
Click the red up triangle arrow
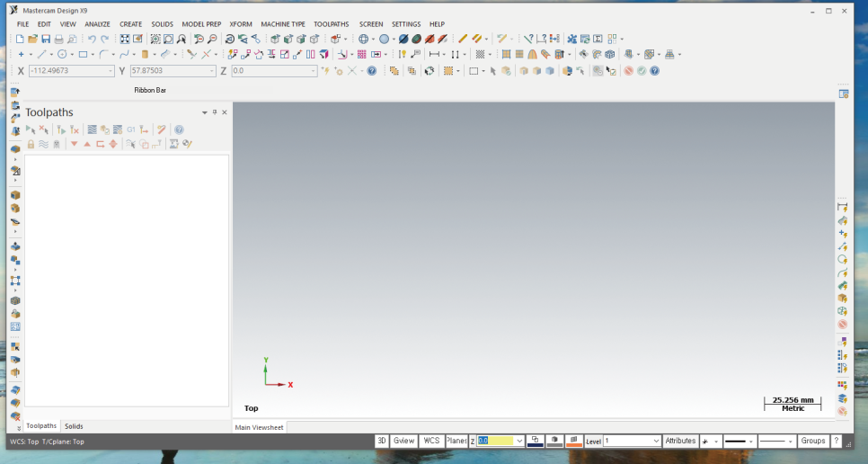[x=87, y=144]
